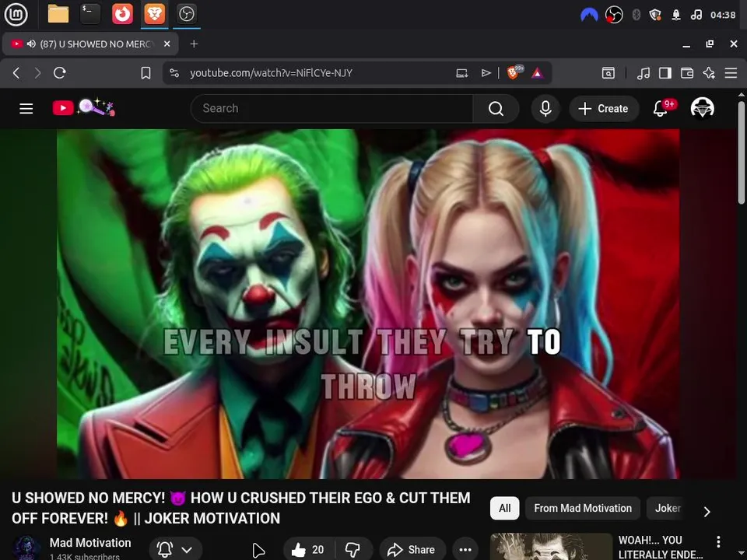Image resolution: width=747 pixels, height=560 pixels.
Task: Open Leo AI assistant star icon
Action: (709, 73)
